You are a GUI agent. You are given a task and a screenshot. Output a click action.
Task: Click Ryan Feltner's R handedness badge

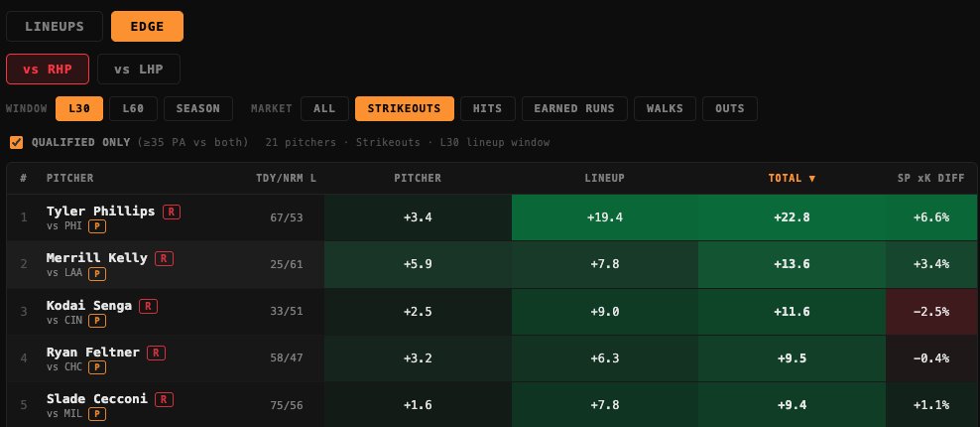tap(157, 353)
